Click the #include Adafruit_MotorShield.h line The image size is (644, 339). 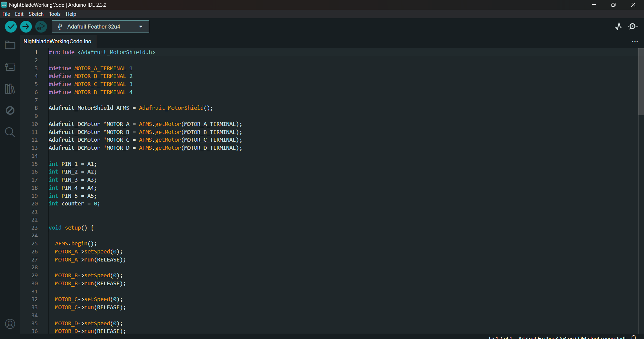[102, 52]
